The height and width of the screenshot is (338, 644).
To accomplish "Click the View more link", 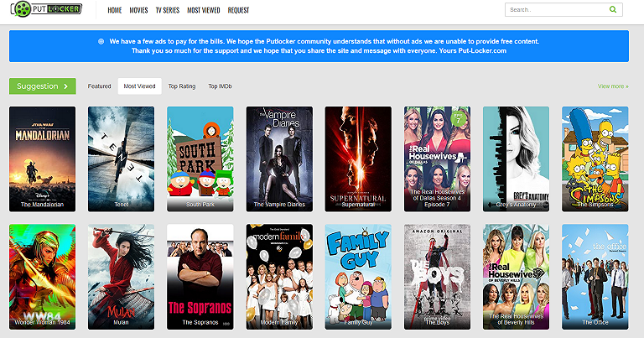I will (612, 86).
